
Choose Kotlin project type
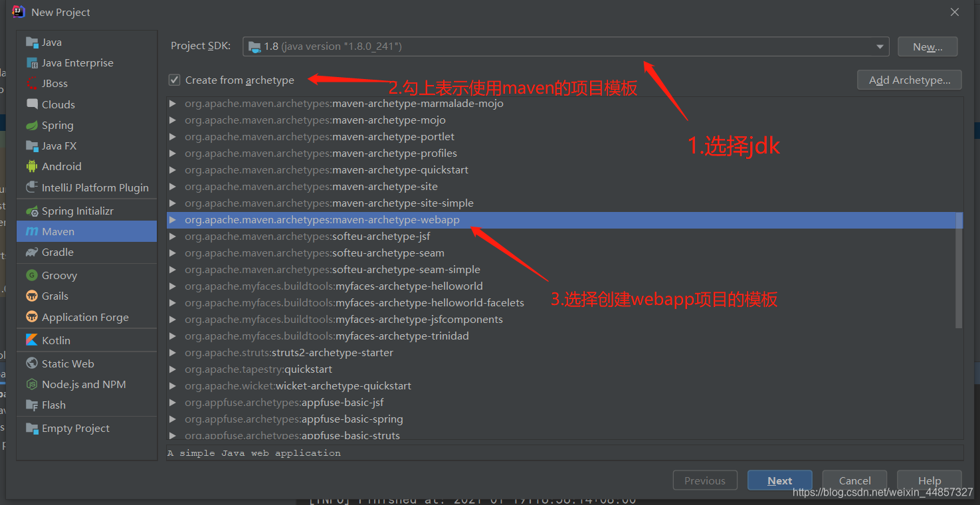(87, 340)
